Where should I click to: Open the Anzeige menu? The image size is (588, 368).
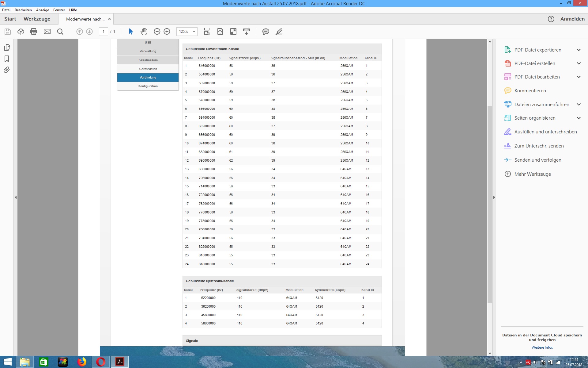click(43, 10)
